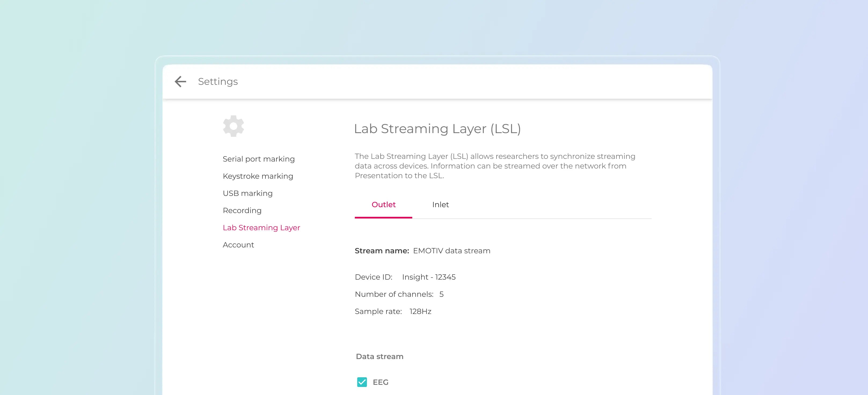Click the EEG label next to the checkbox

(380, 382)
